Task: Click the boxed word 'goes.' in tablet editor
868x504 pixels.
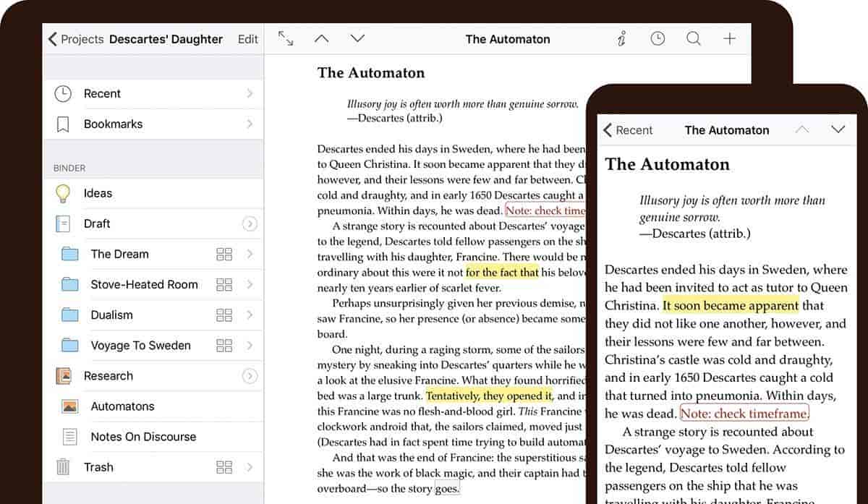Action: click(x=447, y=489)
